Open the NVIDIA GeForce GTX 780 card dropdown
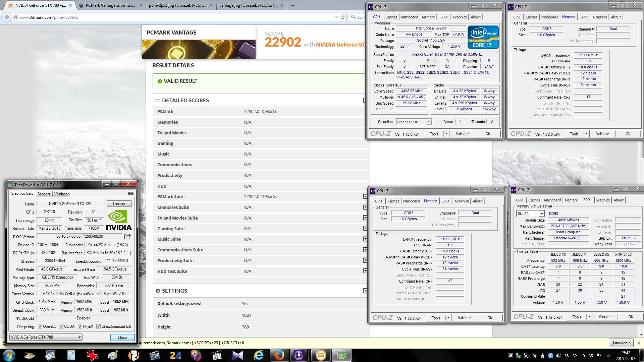Image resolution: width=644 pixels, height=362 pixels. (46, 337)
